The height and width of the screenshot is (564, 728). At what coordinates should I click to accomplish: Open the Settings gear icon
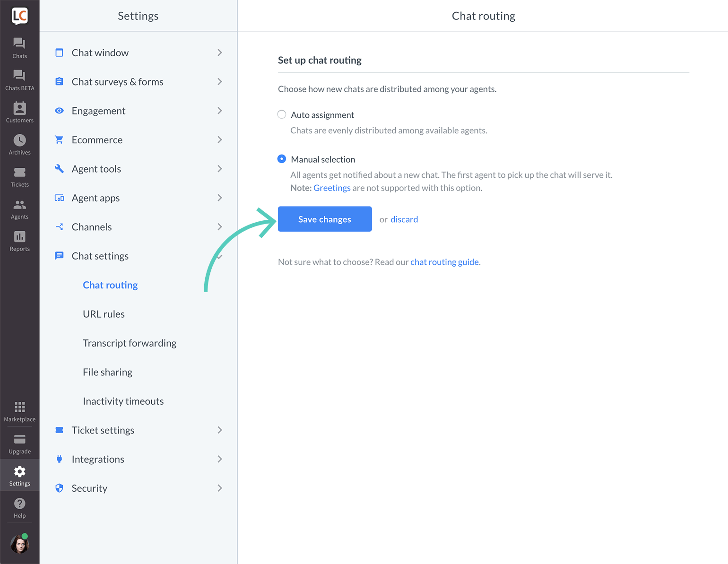point(19,471)
